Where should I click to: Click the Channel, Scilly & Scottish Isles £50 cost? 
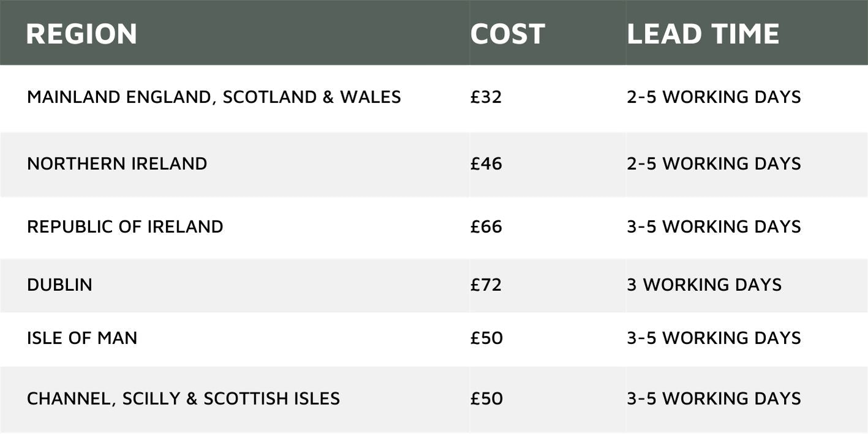(486, 399)
